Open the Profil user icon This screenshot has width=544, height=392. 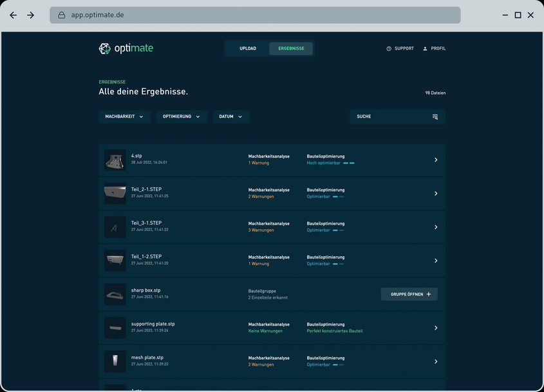coord(425,48)
